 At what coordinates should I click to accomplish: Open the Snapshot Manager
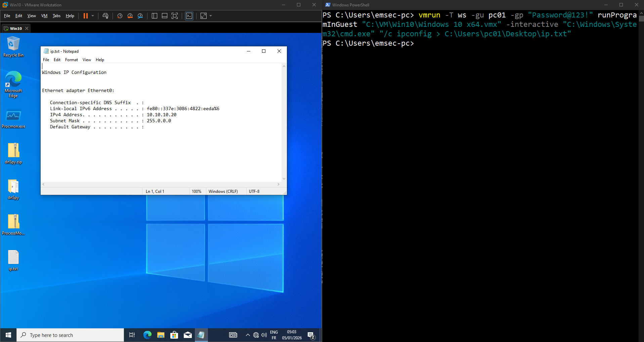pos(140,16)
